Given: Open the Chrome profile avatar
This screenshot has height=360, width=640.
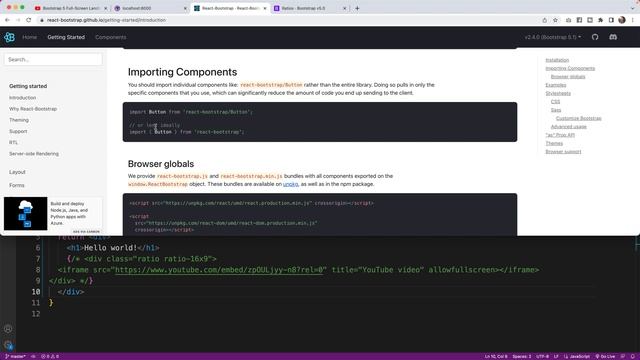Looking at the screenshot, I should [x=622, y=20].
